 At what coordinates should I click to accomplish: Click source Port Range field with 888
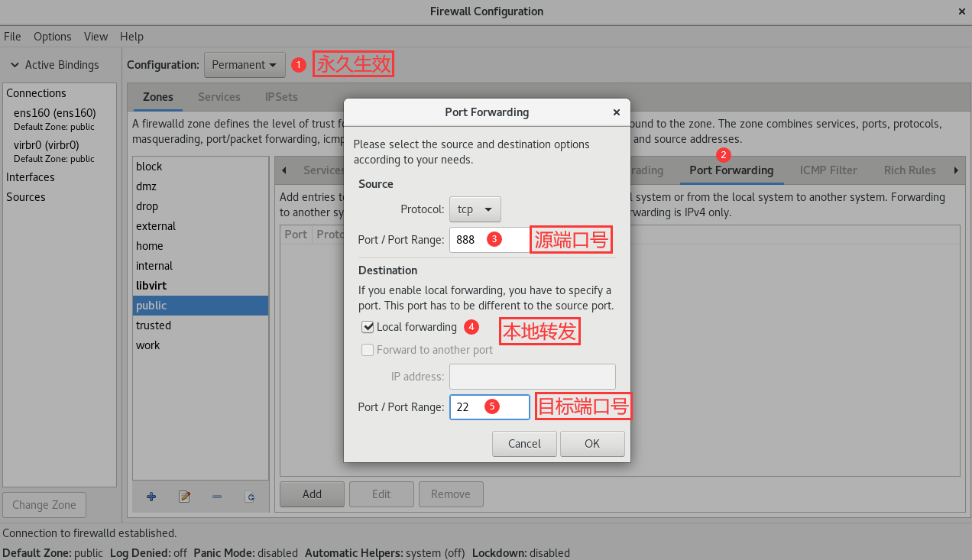coord(489,240)
